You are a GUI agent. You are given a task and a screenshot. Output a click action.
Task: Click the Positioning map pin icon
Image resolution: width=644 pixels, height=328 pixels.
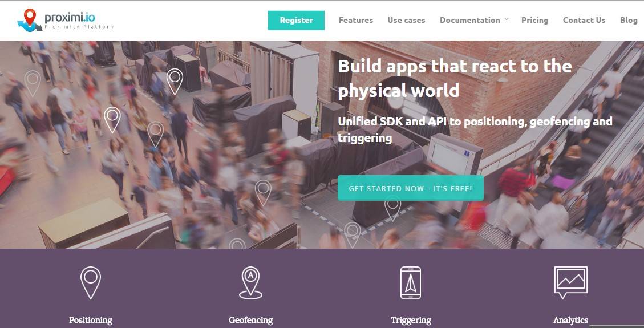[x=90, y=283]
